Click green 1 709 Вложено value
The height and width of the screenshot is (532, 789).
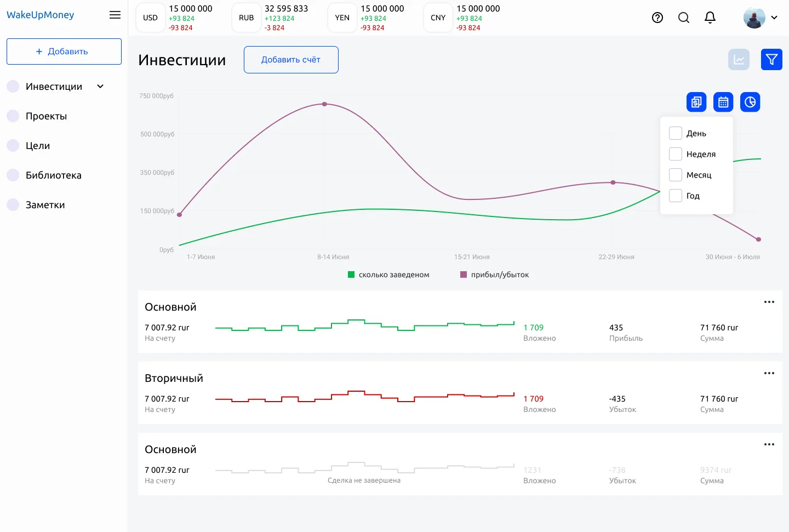pos(533,328)
